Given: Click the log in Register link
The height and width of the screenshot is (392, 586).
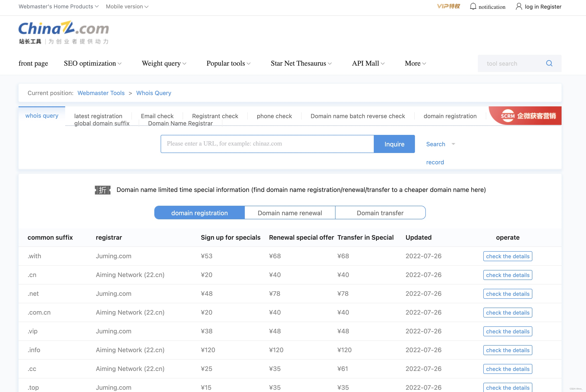Looking at the screenshot, I should coord(543,7).
